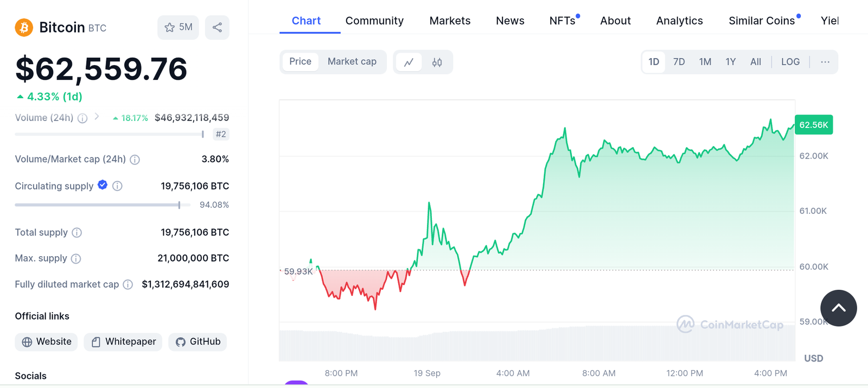
Task: Click the $62,559.76 price text
Action: click(x=101, y=69)
